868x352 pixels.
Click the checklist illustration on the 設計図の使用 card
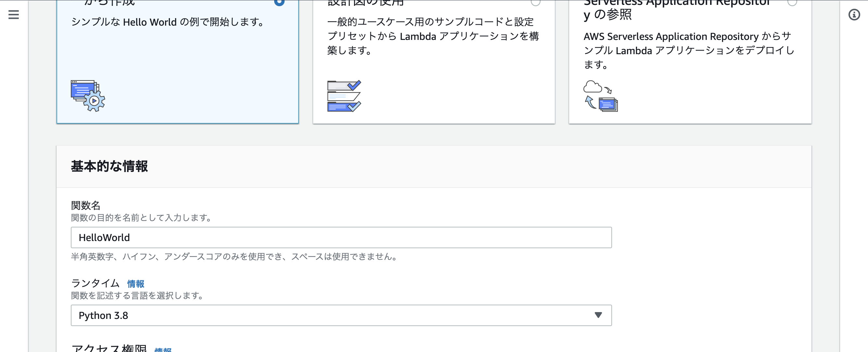(x=344, y=96)
